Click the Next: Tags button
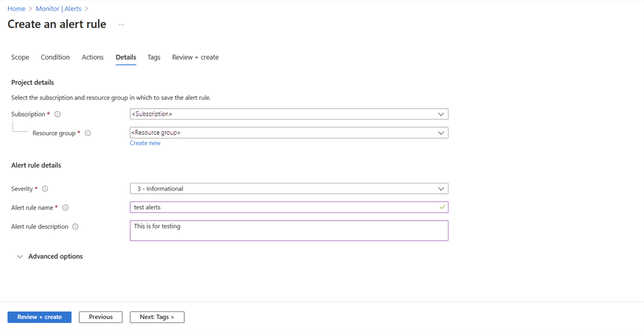Viewport: 644px width, 332px height. tap(157, 317)
